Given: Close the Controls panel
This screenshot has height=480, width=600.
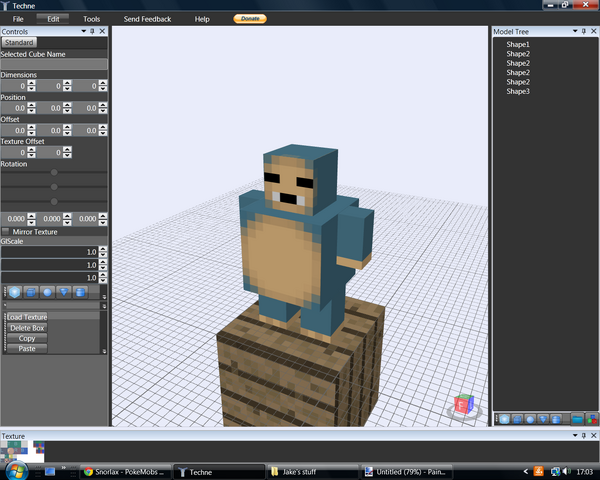Looking at the screenshot, I should (102, 31).
